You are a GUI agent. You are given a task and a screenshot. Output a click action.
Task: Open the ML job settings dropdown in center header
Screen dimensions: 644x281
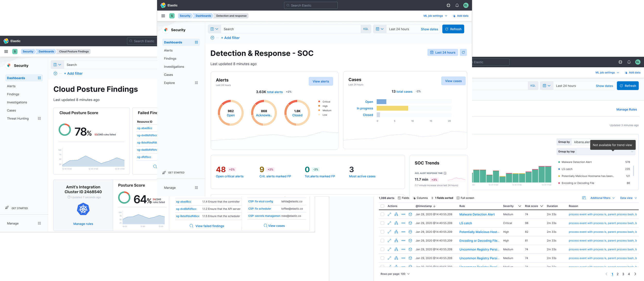pos(435,16)
